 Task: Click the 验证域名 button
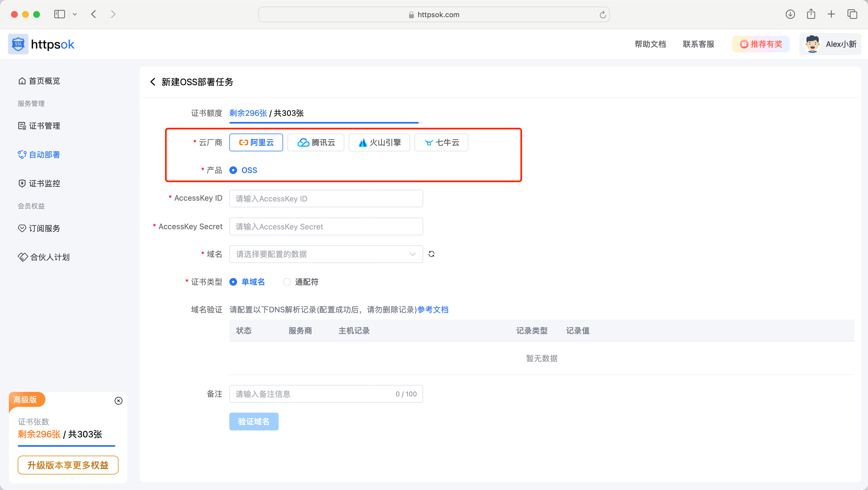[x=254, y=421]
